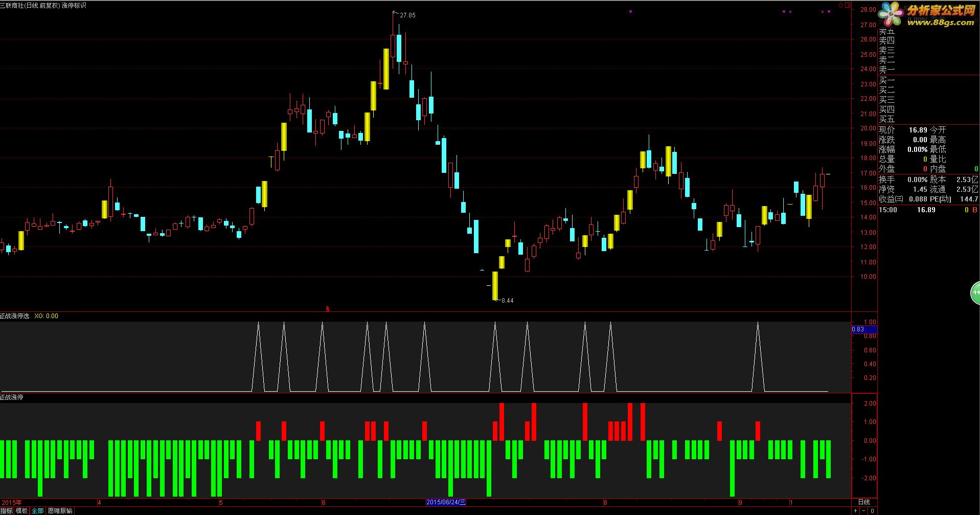Click the red S marker below chart

tap(328, 309)
